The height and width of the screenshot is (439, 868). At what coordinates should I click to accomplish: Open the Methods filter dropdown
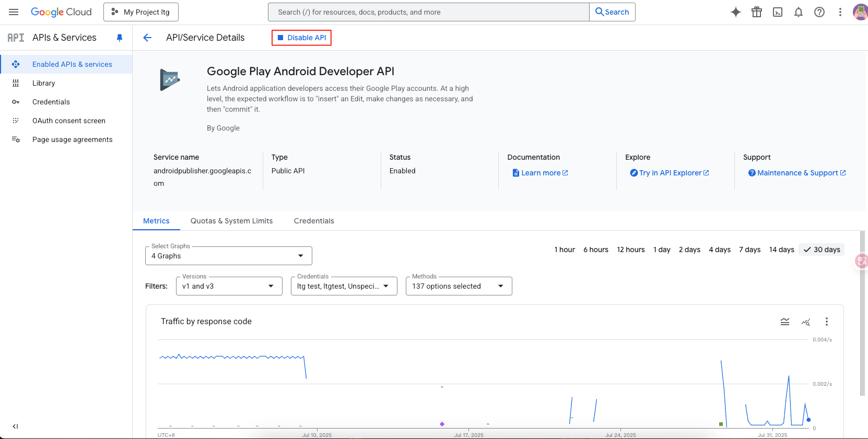pos(459,286)
